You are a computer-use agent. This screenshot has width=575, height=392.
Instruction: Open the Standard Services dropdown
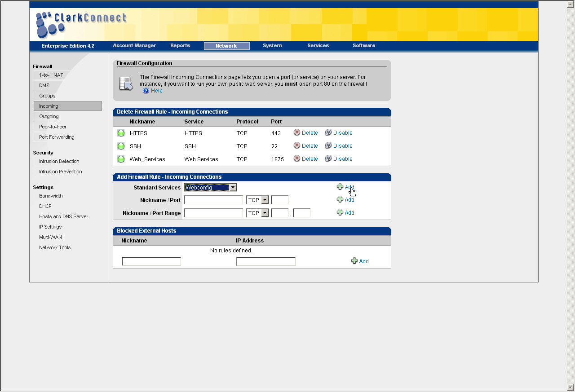(x=233, y=187)
